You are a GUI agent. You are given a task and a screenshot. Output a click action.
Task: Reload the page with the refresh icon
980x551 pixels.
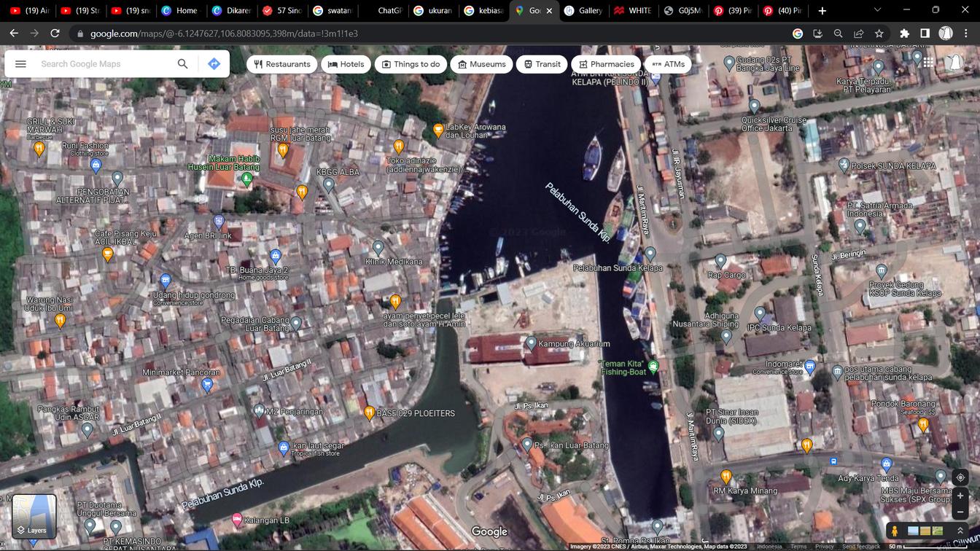pos(55,34)
